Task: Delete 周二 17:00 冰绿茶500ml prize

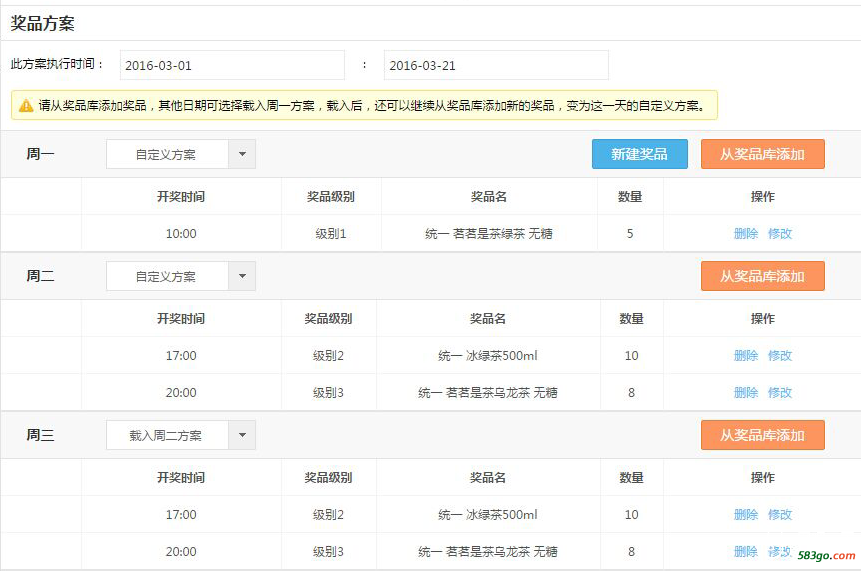Action: (x=746, y=356)
